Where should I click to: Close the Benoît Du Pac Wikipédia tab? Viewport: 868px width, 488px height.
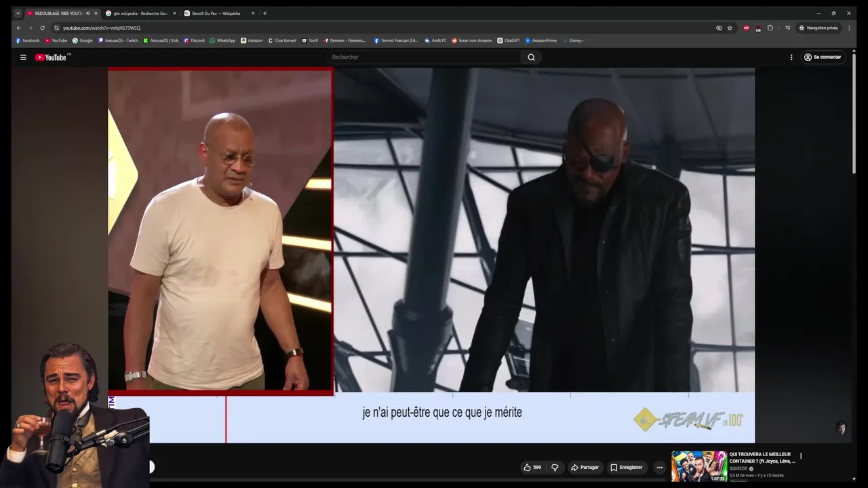pyautogui.click(x=253, y=14)
